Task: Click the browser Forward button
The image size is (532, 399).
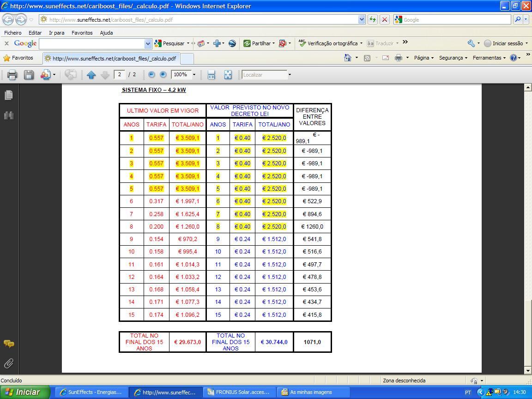Action: 21,20
